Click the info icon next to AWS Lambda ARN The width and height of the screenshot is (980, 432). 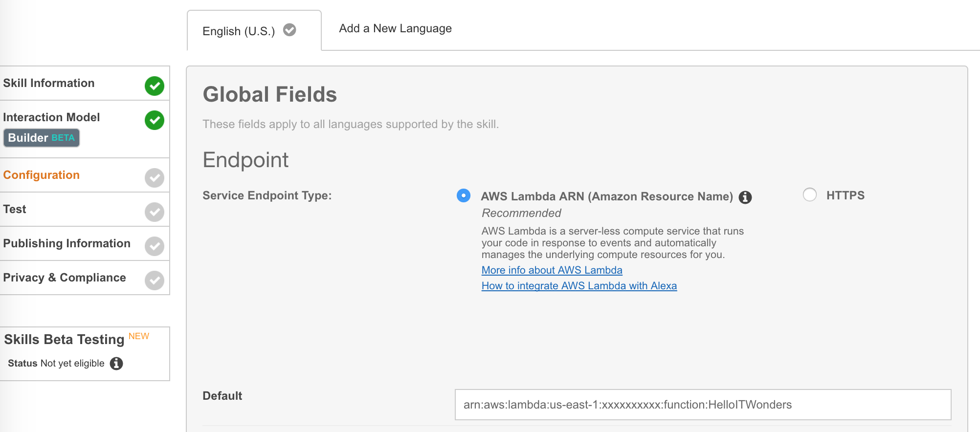coord(745,197)
